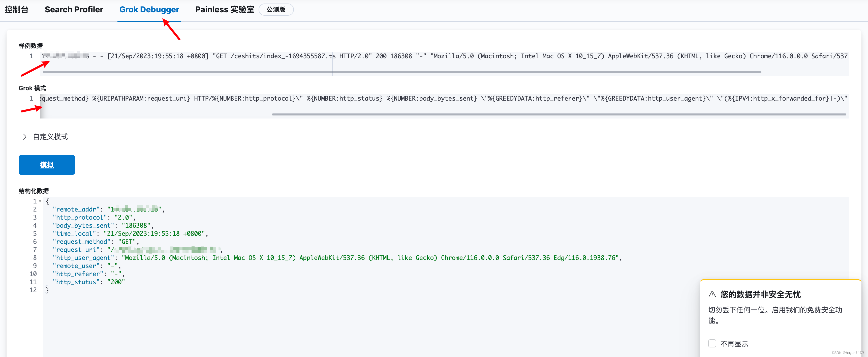Viewport: 868px width, 357px height.
Task: Tick the 不再显示 checkbox
Action: tap(712, 344)
